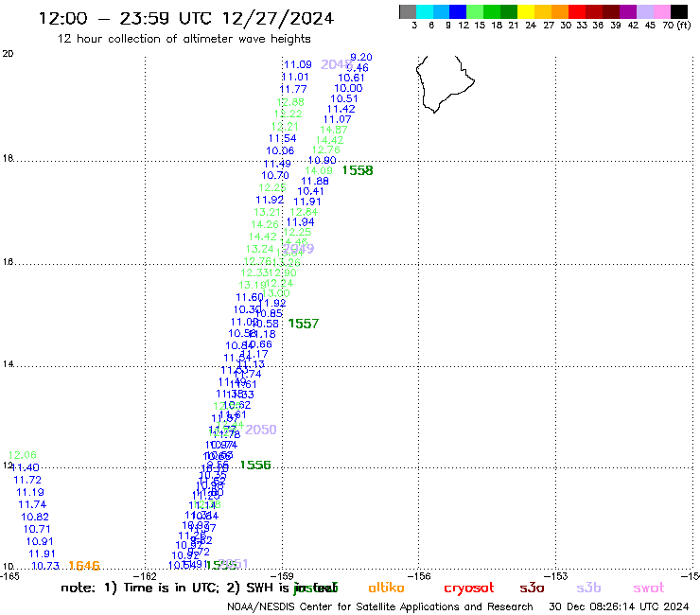Click the longitude axis label -162
This screenshot has width=700, height=615.
pyautogui.click(x=146, y=576)
